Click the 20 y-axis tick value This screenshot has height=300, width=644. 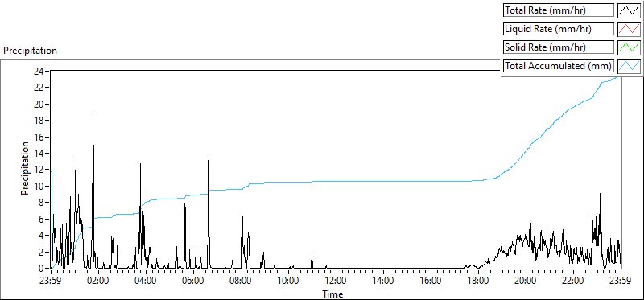[x=39, y=104]
